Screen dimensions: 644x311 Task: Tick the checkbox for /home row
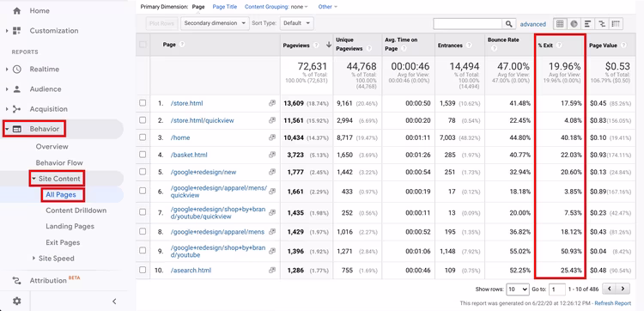point(143,137)
